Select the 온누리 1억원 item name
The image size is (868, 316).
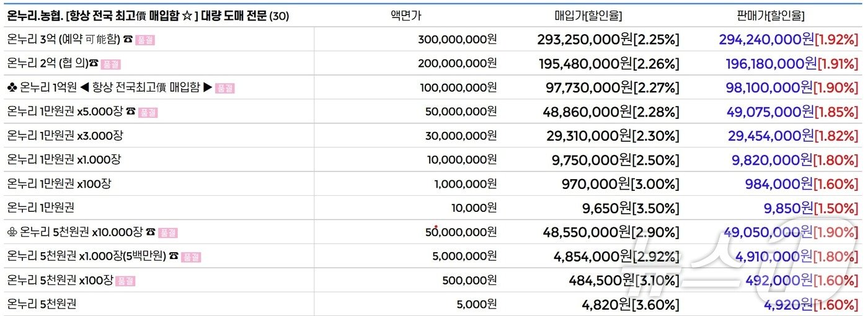tap(48, 88)
